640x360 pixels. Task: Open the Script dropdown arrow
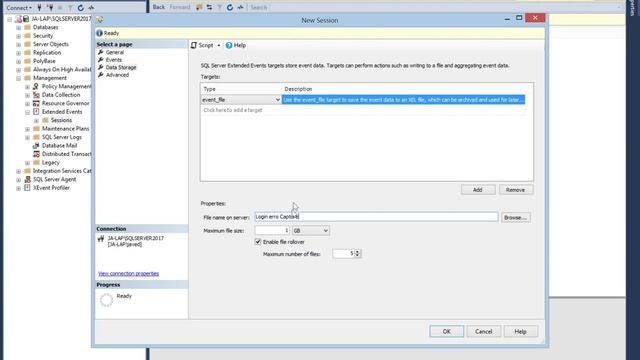click(219, 45)
